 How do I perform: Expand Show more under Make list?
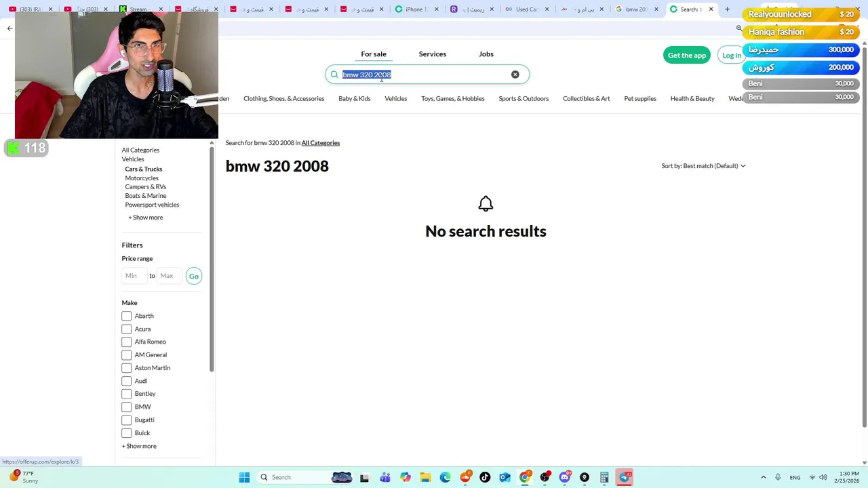click(139, 446)
